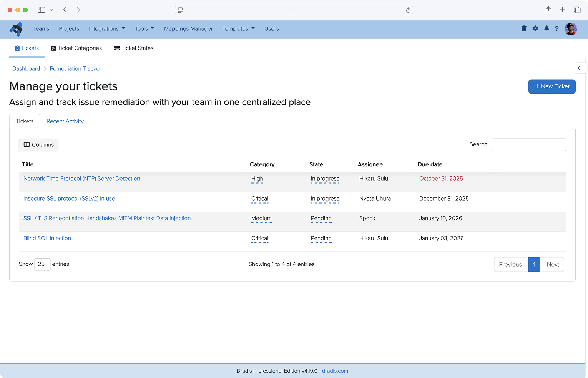Open the Templates dropdown
The image size is (588, 378).
(238, 28)
